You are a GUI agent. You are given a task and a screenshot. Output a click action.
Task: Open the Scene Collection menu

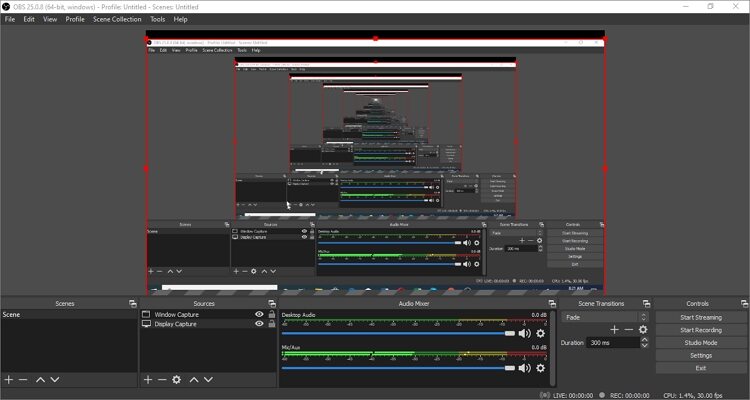click(x=117, y=19)
